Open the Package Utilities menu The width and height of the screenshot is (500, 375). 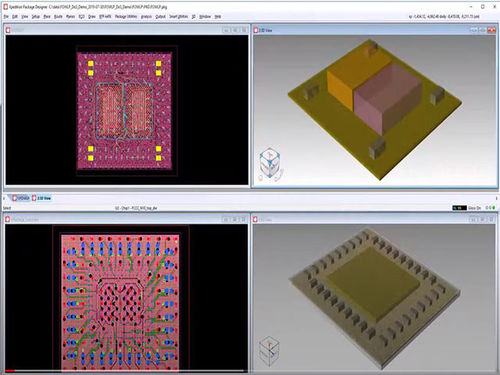point(126,16)
